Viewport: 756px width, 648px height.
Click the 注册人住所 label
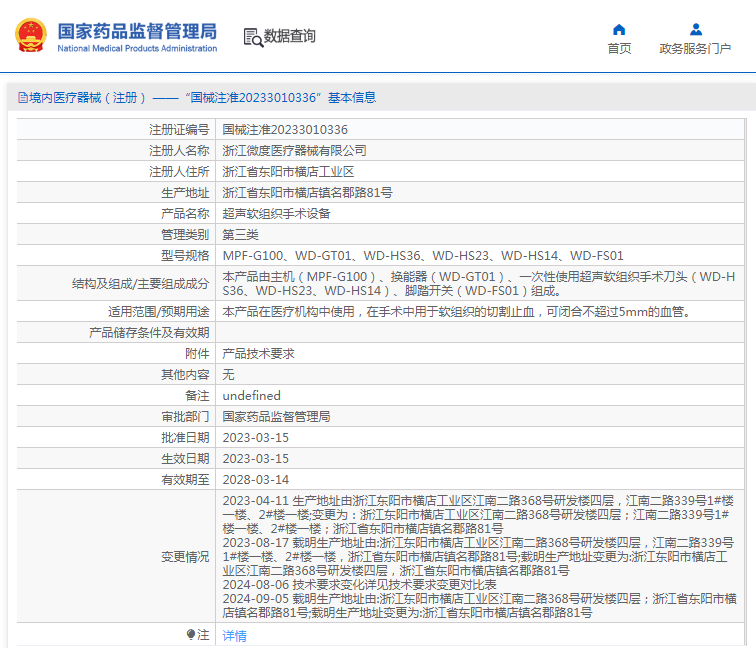click(179, 172)
